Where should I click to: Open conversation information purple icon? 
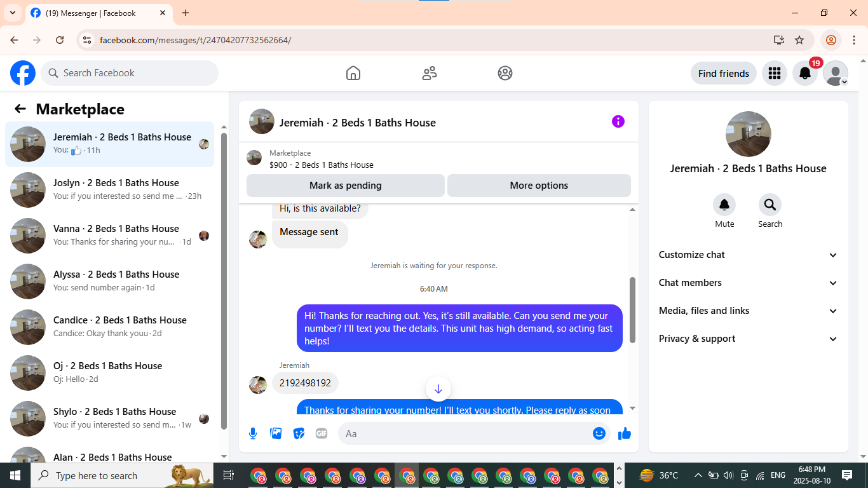point(618,121)
